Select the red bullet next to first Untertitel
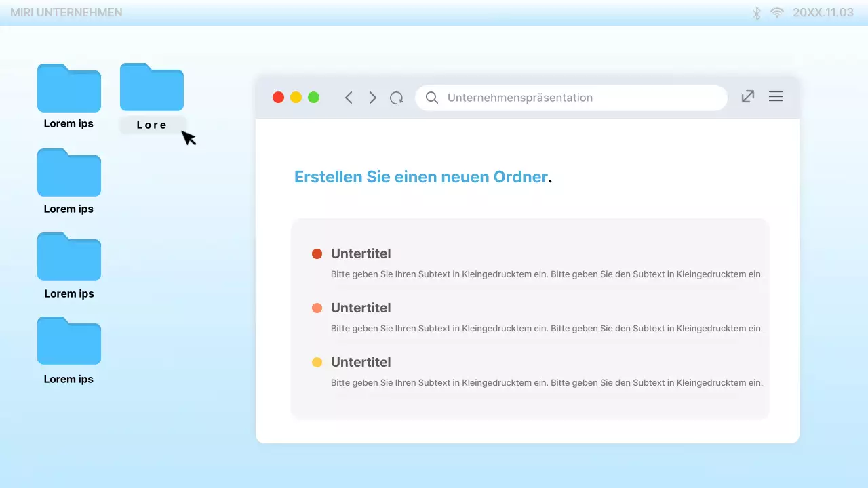 [317, 253]
